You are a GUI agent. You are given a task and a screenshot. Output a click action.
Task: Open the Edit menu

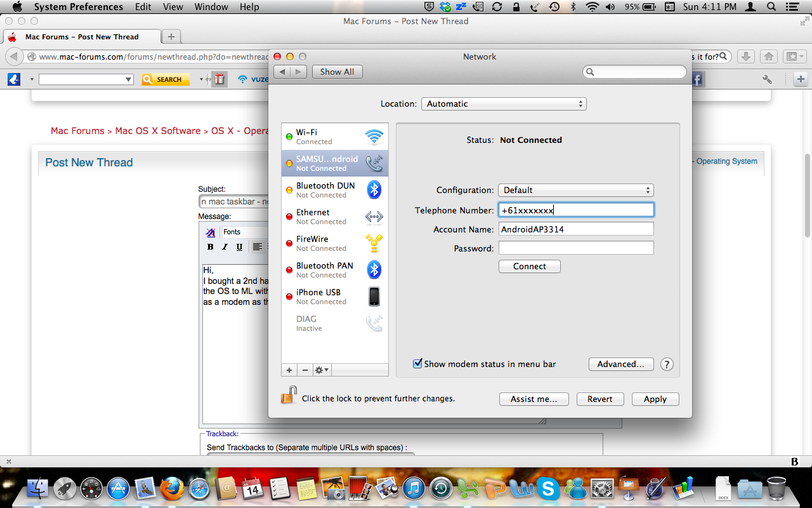(x=143, y=7)
